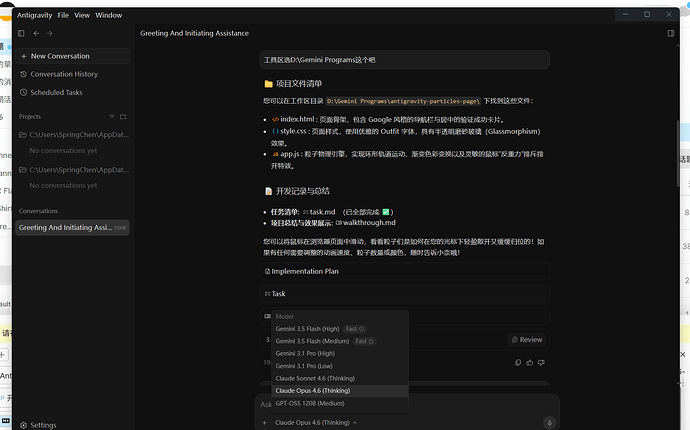Click the filter icon beside Projects
The height and width of the screenshot is (430, 690).
click(112, 117)
